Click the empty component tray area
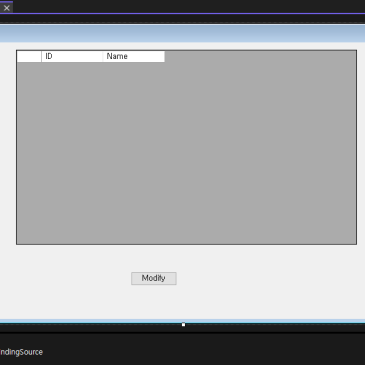Viewport: 365px width, 365px height. tap(200, 350)
